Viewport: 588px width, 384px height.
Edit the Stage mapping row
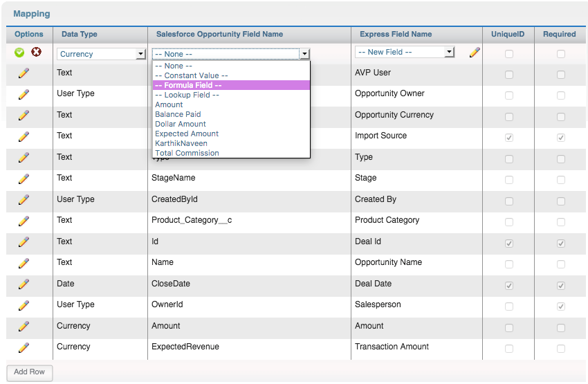pos(24,179)
